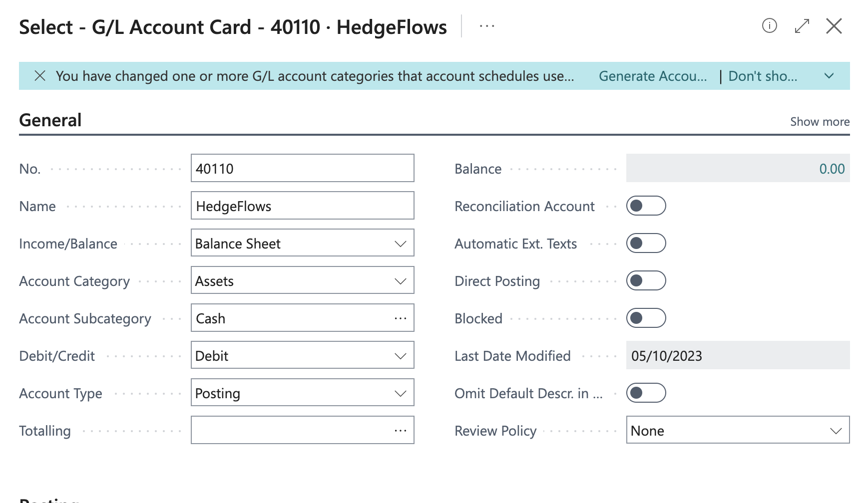
Task: Click the Name input field
Action: [x=302, y=206]
